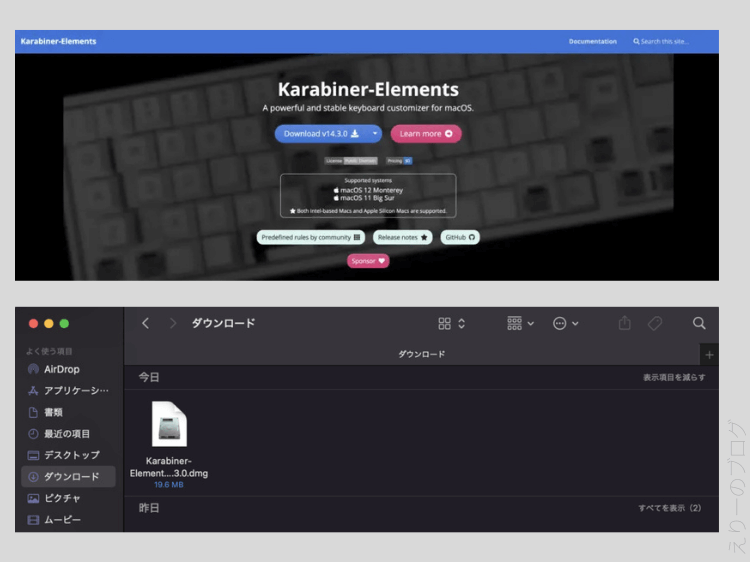
Task: Click 表示項目を減らす to show fewer
Action: click(673, 377)
